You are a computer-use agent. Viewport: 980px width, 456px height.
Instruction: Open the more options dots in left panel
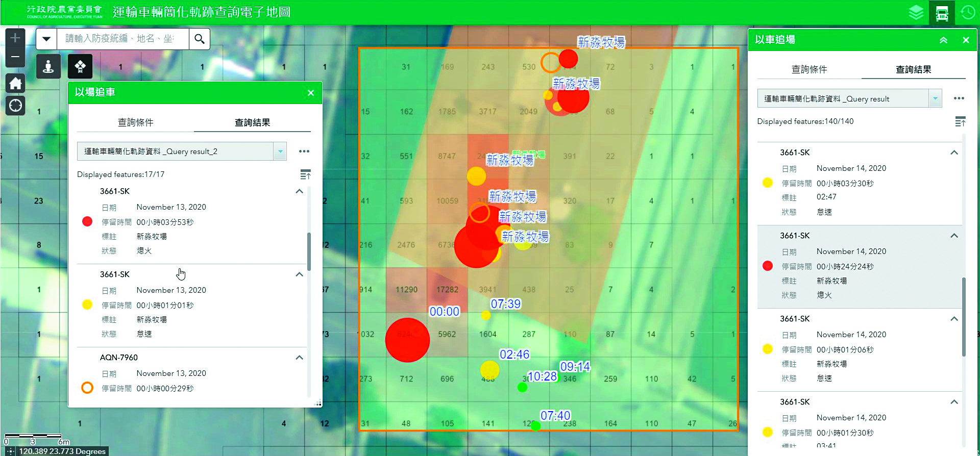tap(304, 151)
